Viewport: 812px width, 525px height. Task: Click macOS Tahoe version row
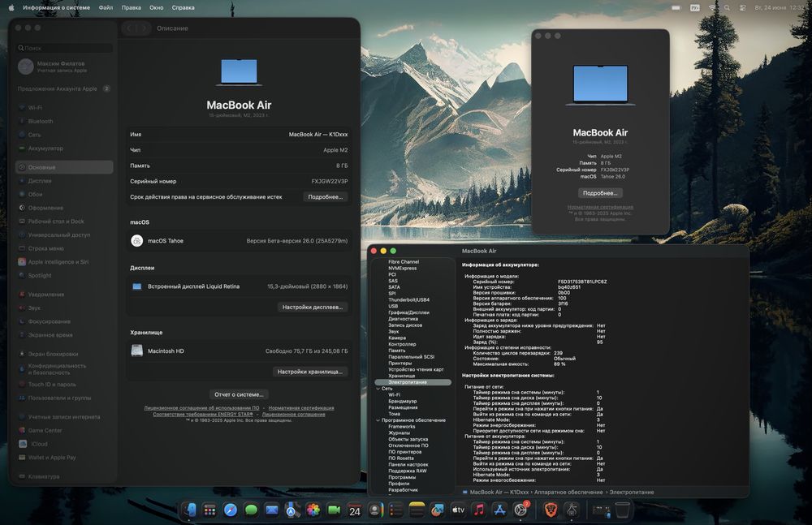239,241
